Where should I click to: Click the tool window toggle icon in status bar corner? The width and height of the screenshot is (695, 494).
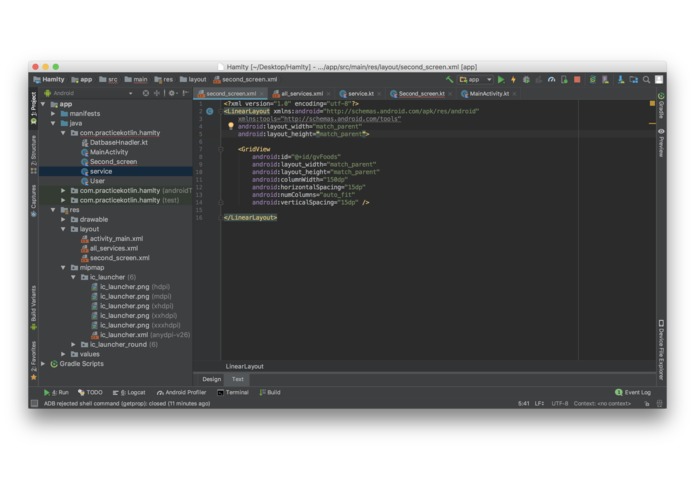tap(34, 403)
